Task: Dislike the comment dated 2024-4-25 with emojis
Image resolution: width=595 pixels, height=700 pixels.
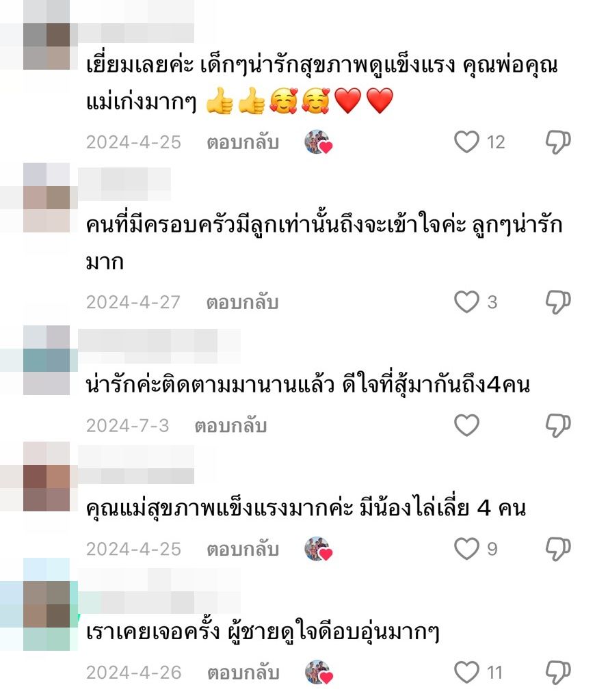Action: [558, 142]
